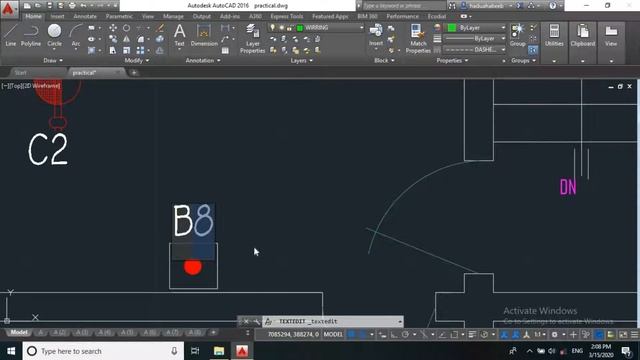640x360 pixels.
Task: Click the Array tool icon
Action: point(140,50)
